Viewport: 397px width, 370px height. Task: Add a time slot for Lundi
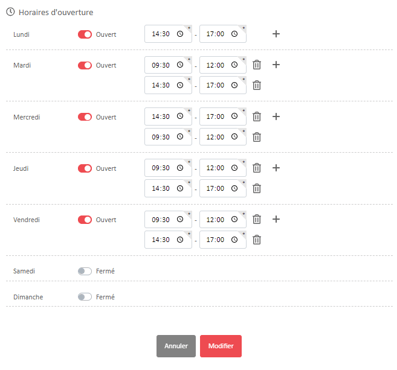coord(276,34)
